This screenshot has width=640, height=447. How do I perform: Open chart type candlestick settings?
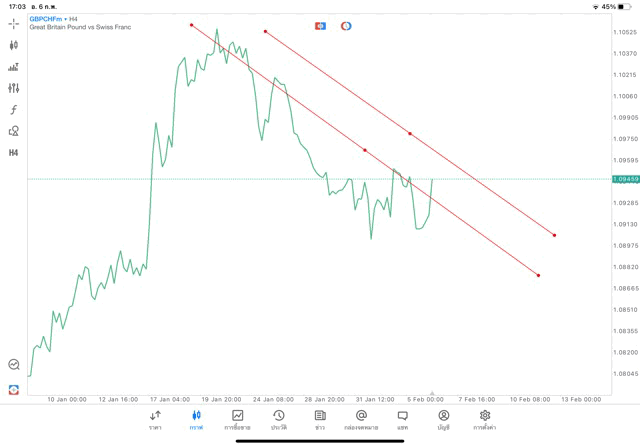coord(14,45)
